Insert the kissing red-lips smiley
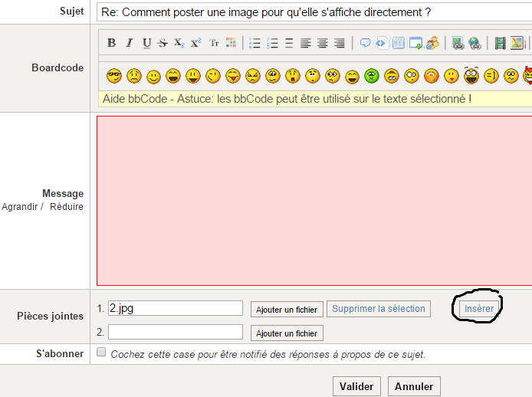532x397 pixels. pyautogui.click(x=452, y=76)
